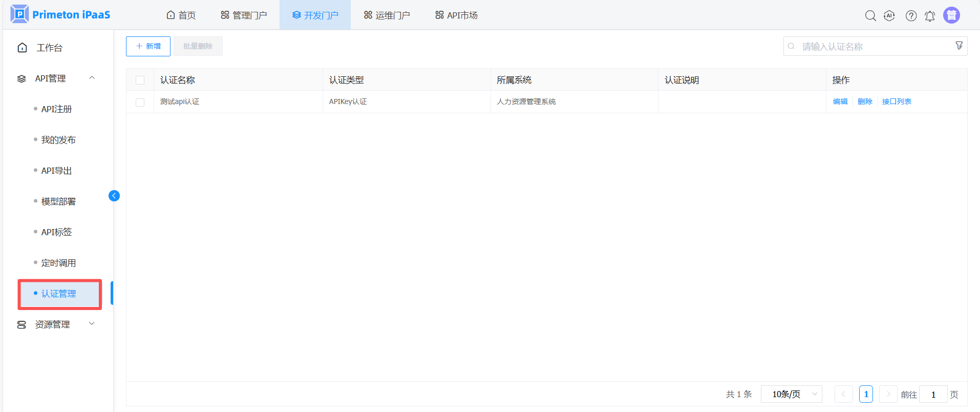
Task: Open the help question mark icon
Action: click(911, 16)
